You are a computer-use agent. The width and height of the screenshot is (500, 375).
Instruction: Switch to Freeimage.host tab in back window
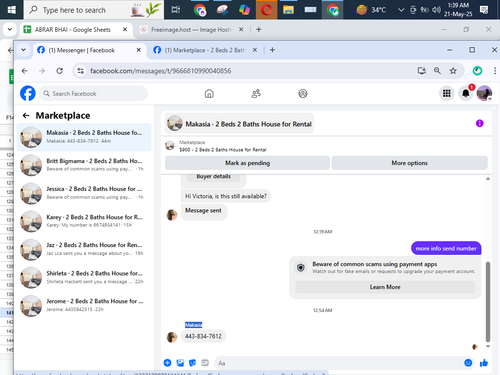(192, 30)
